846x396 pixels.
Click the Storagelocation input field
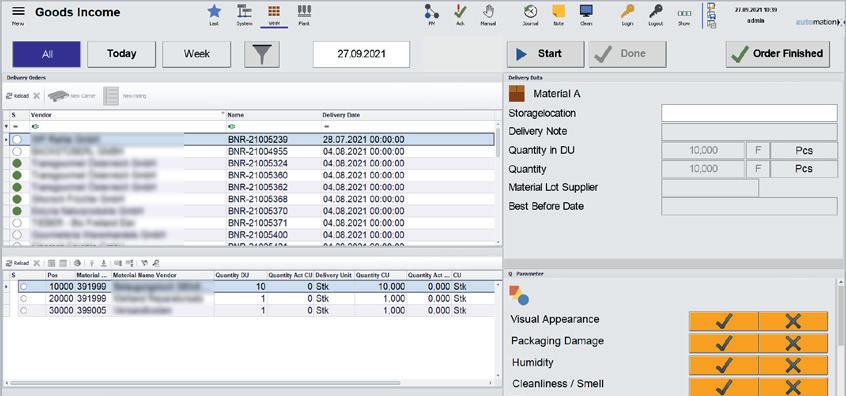click(x=749, y=113)
